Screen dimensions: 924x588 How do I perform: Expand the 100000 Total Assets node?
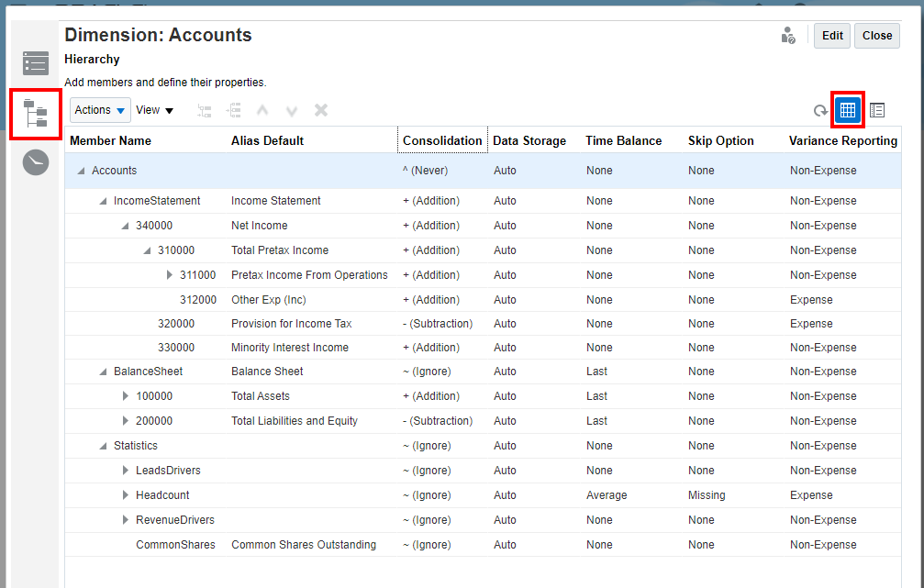click(x=125, y=396)
